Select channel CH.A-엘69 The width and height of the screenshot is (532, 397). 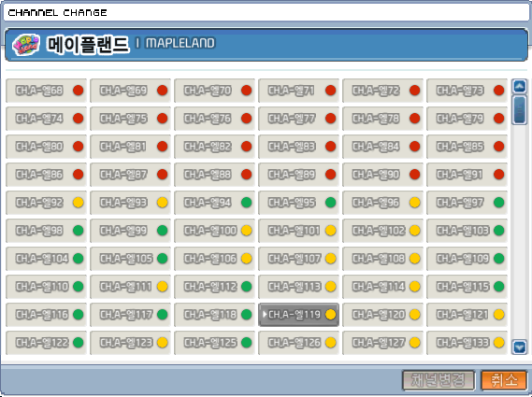pos(130,91)
